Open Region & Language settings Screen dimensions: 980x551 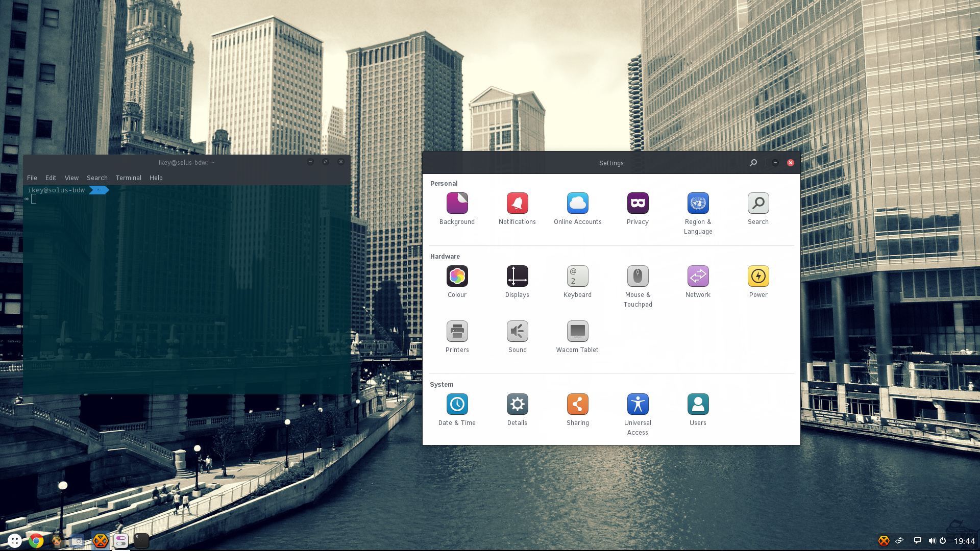[698, 214]
